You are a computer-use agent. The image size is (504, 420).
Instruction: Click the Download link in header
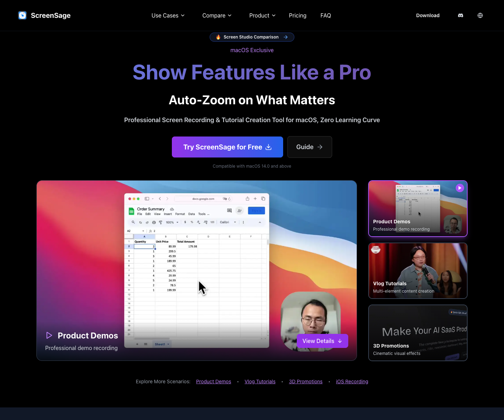pyautogui.click(x=428, y=15)
